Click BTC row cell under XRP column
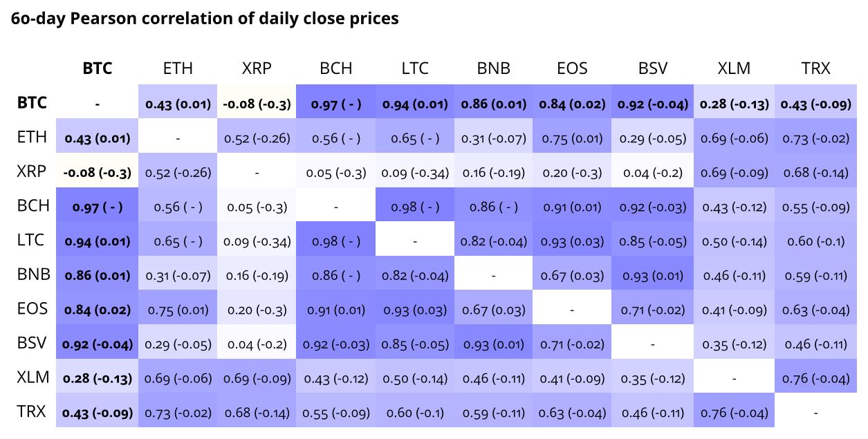Screen dimensions: 868x439 [257, 104]
